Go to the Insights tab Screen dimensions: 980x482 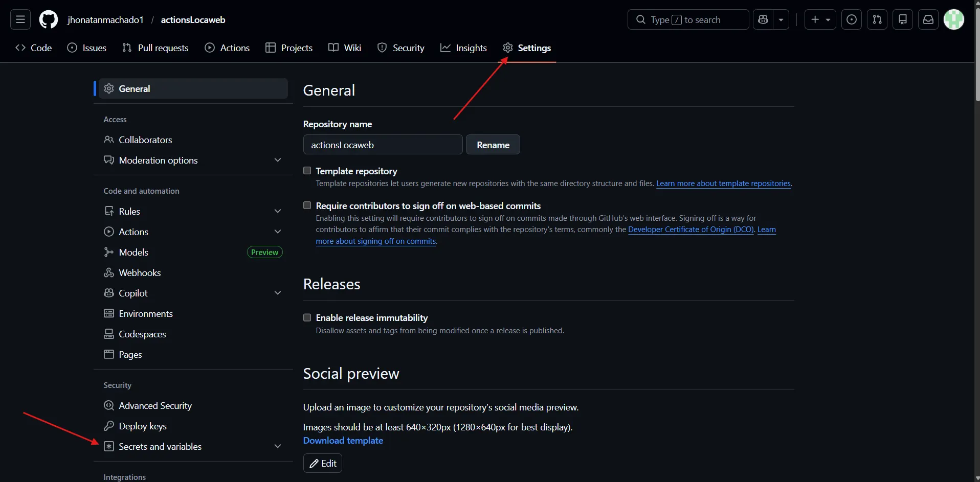pyautogui.click(x=463, y=48)
